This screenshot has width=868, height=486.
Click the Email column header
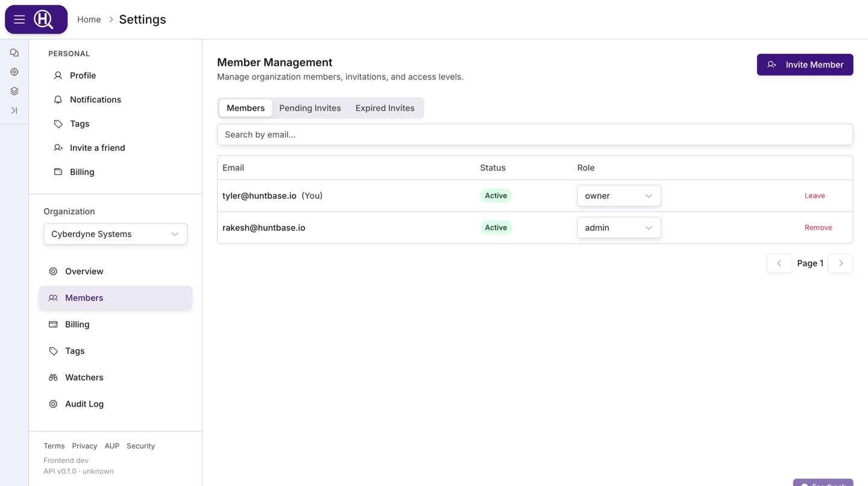pyautogui.click(x=233, y=168)
